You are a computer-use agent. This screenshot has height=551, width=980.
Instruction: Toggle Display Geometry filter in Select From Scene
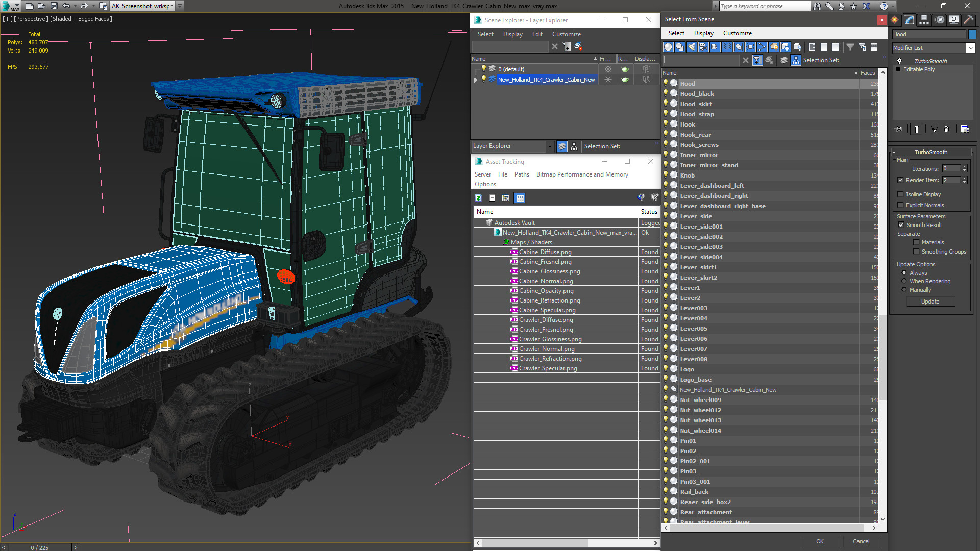point(668,47)
